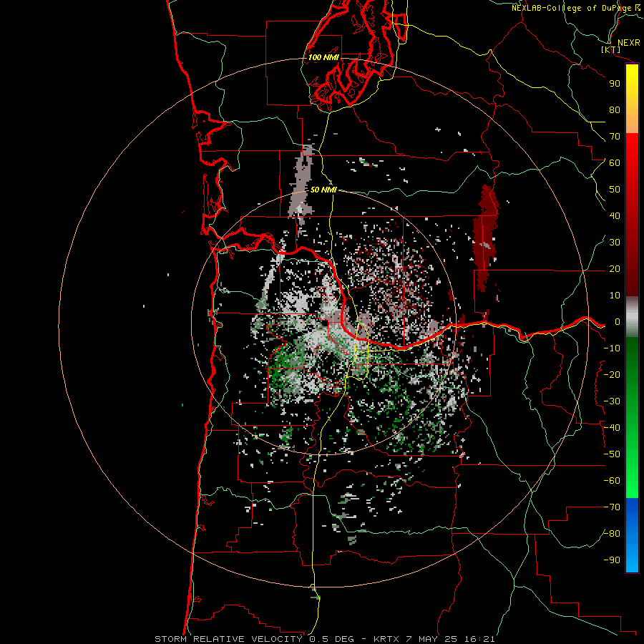The height and width of the screenshot is (644, 644).
Task: Click the 80 value on velocity scale
Action: click(615, 109)
